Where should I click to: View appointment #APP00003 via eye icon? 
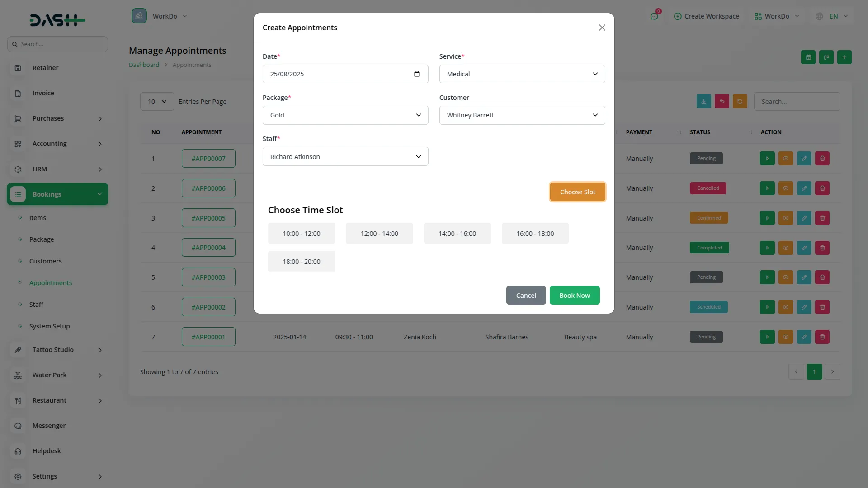(785, 277)
